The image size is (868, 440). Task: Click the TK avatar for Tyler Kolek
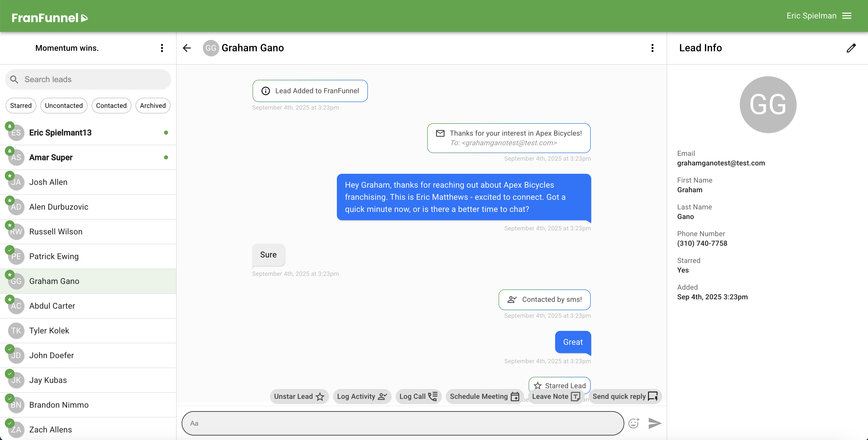pyautogui.click(x=16, y=331)
